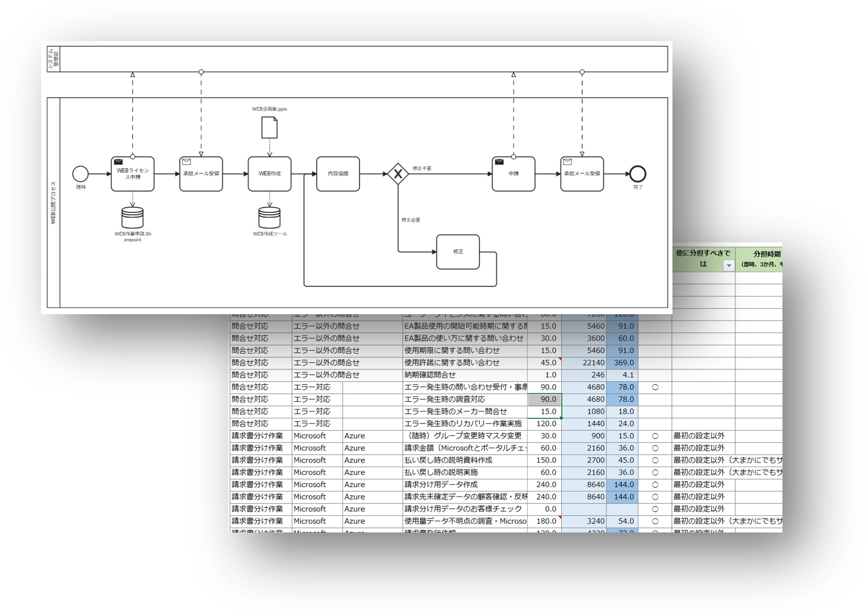
Task: Click circle mark in グループ変更時マスタ変更 row
Action: (x=655, y=436)
